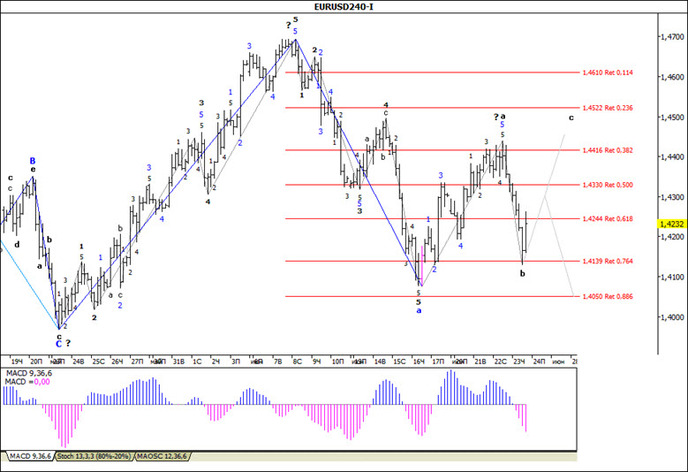Select the 1,4610 Ret 0.114 label
This screenshot has height=472, width=688.
607,72
